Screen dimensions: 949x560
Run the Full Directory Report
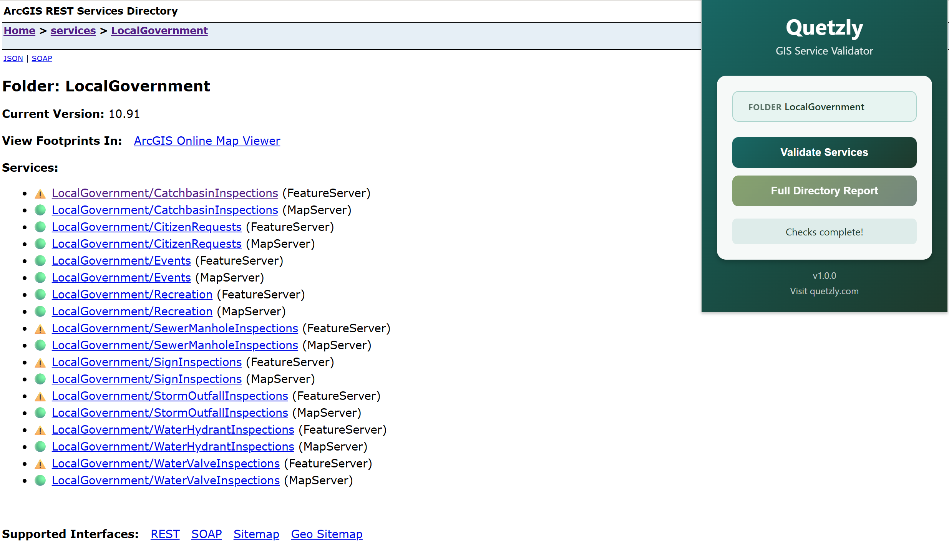tap(824, 191)
